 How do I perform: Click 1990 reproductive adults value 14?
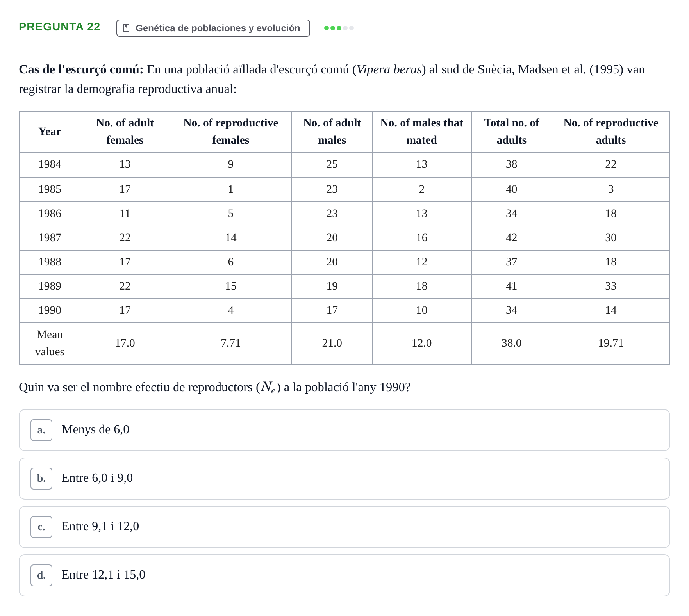(611, 311)
